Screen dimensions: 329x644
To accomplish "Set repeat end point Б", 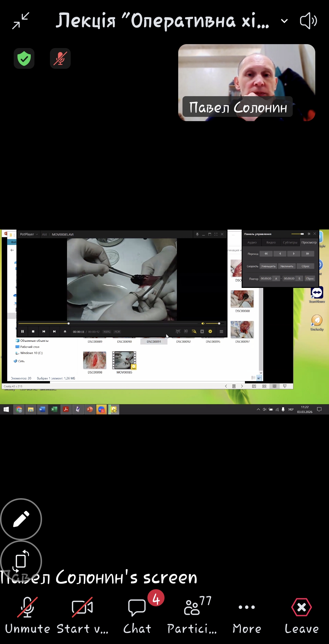I will [299, 278].
